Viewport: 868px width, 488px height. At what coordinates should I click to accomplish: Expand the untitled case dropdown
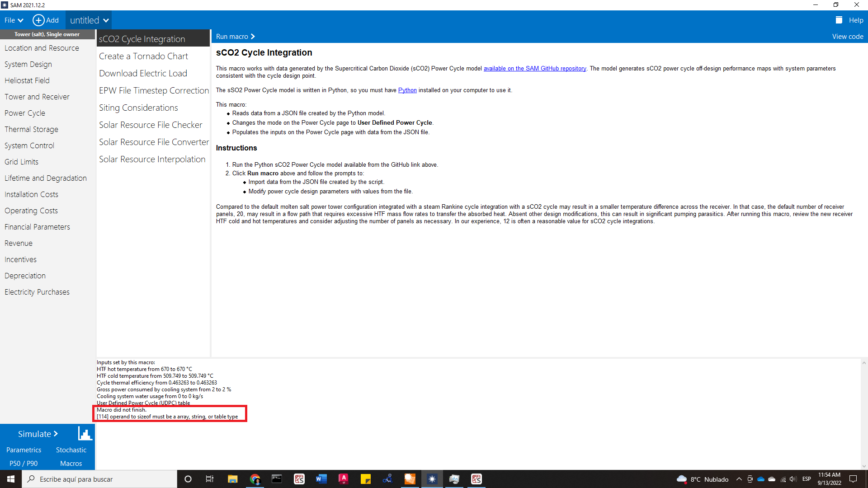(89, 20)
